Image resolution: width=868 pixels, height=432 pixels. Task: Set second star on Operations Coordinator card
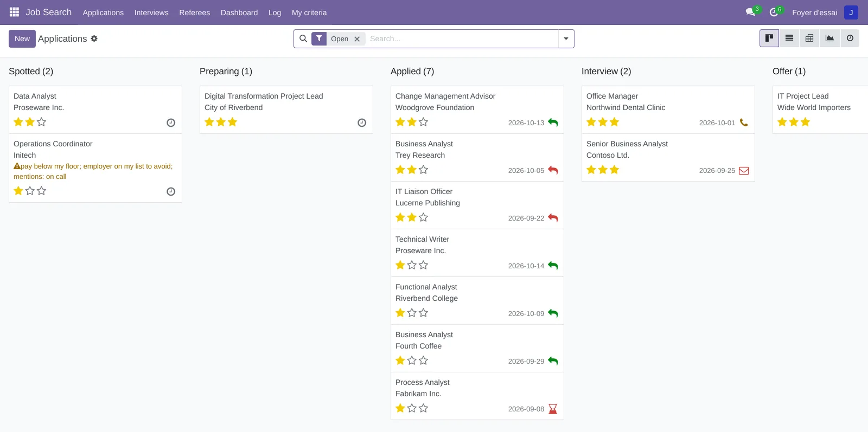30,191
